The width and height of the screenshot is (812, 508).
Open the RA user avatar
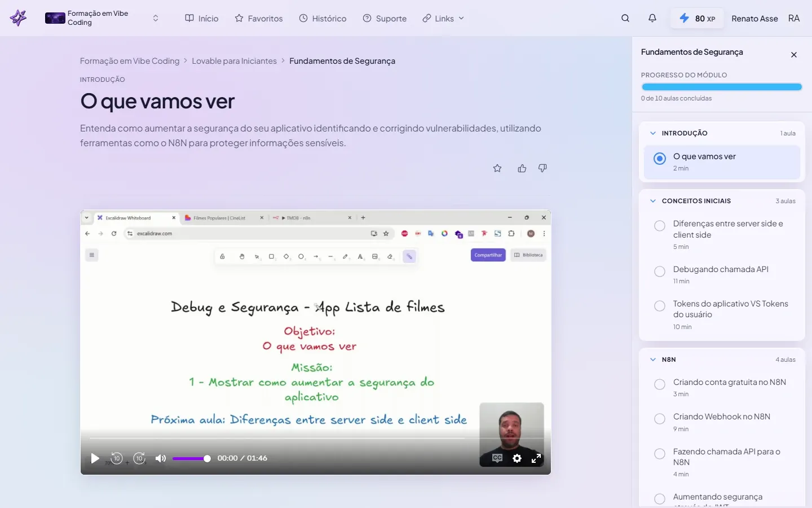click(x=794, y=18)
